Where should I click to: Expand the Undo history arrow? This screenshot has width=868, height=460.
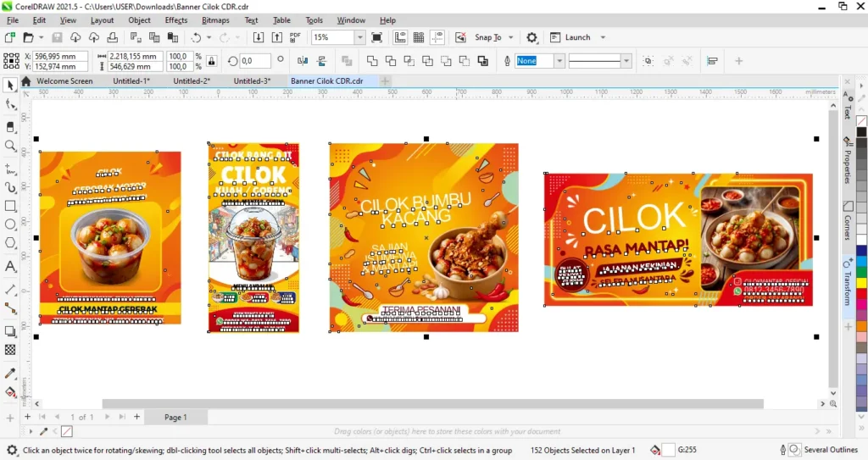(x=209, y=37)
